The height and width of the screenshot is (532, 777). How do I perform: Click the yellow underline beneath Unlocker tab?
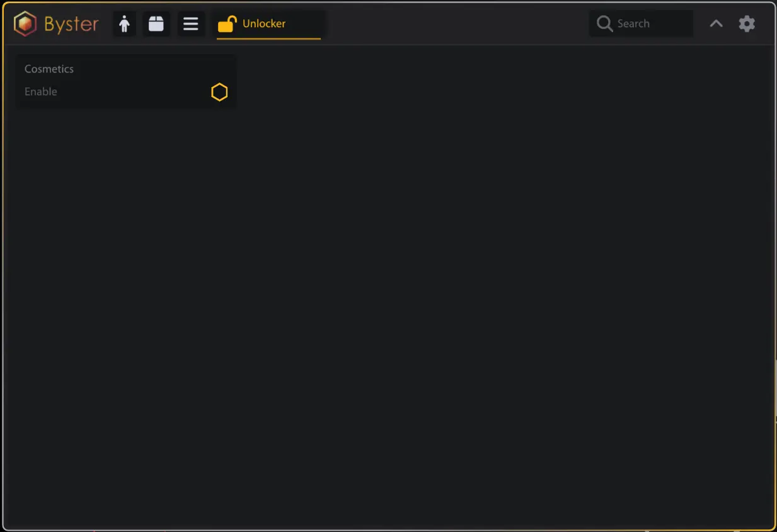tap(268, 39)
